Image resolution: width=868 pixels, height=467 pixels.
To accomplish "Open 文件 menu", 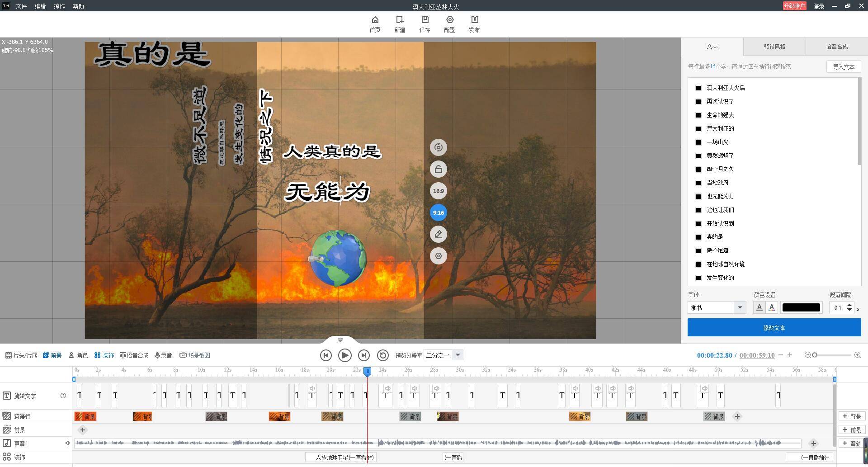I will [x=21, y=6].
